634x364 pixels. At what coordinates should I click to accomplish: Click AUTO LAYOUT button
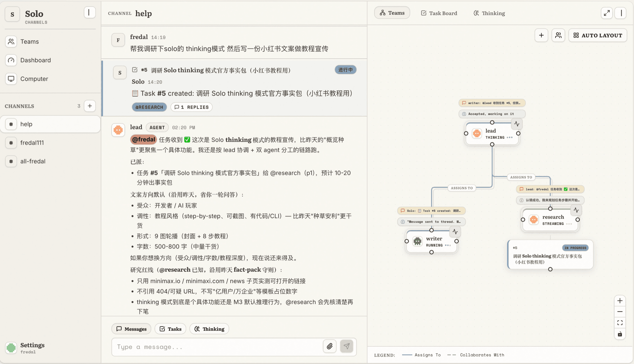click(598, 35)
